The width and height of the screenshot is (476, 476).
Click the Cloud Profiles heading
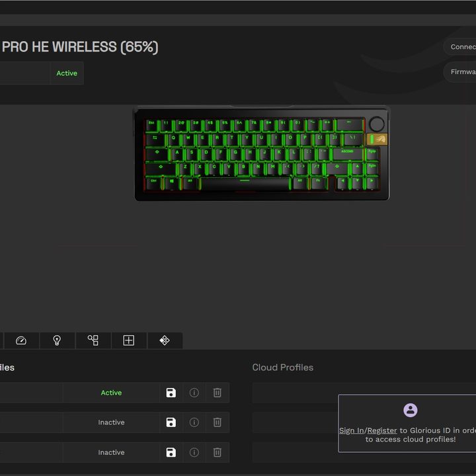(283, 368)
